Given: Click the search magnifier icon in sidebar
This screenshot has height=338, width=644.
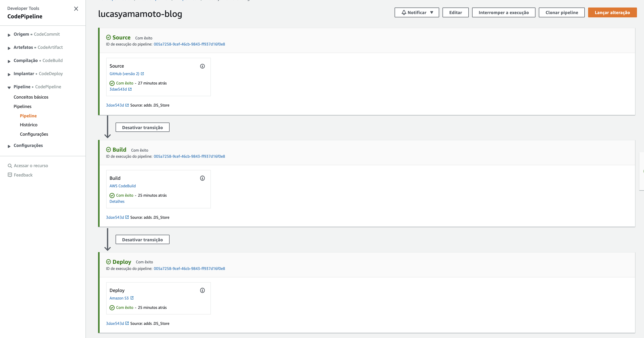Looking at the screenshot, I should coord(10,166).
